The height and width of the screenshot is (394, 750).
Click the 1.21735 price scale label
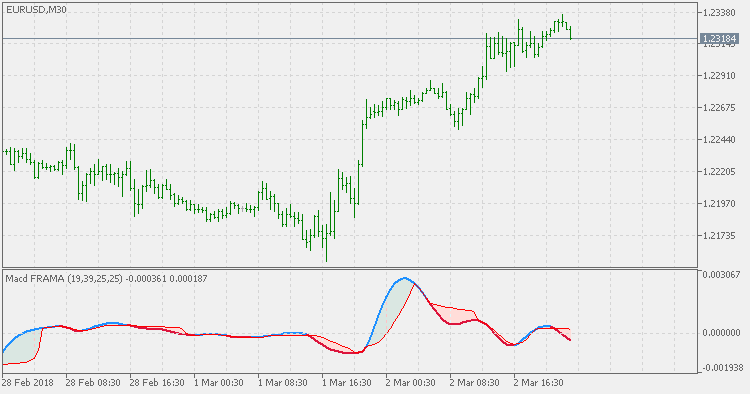[x=719, y=236]
